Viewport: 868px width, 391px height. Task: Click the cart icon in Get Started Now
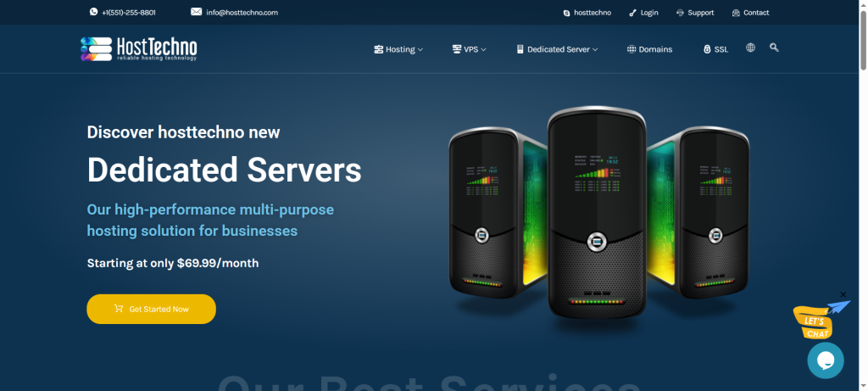point(119,309)
